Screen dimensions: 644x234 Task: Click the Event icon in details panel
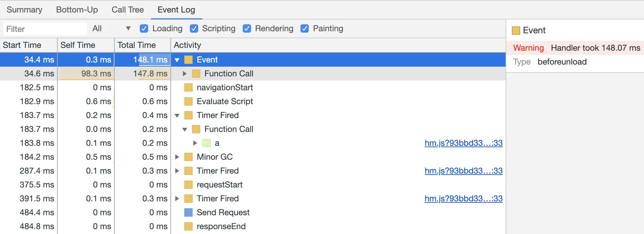point(516,31)
